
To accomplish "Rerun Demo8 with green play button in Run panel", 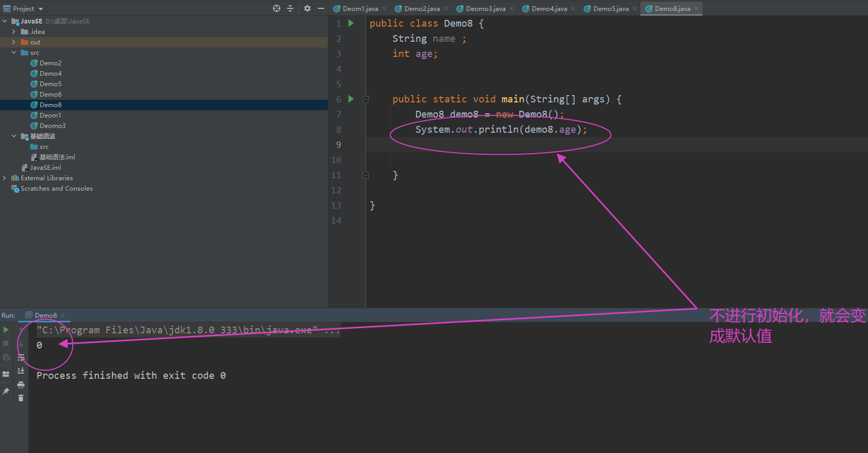I will [x=6, y=330].
